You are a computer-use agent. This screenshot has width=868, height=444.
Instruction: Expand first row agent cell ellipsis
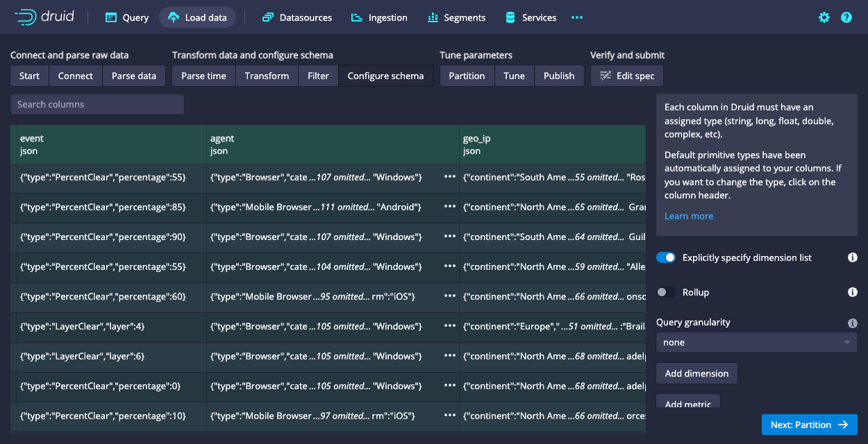pyautogui.click(x=450, y=178)
